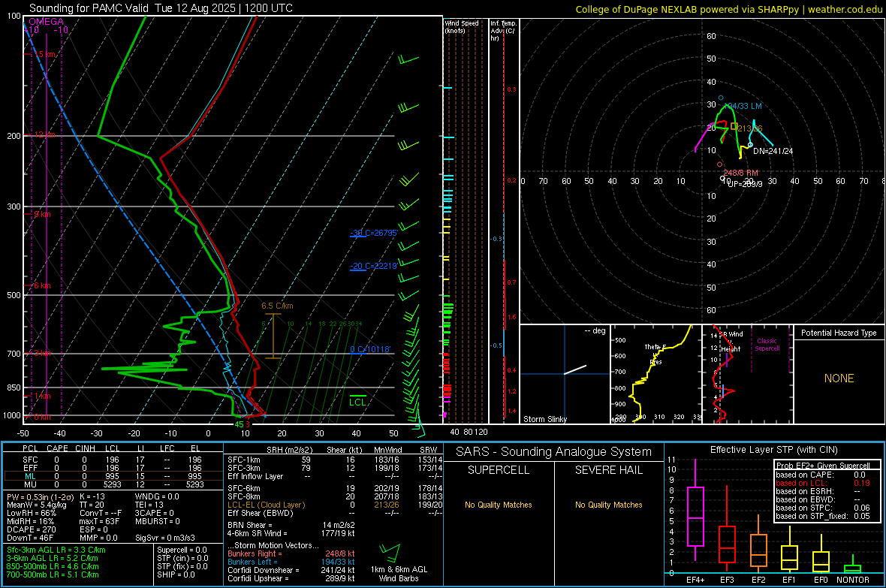This screenshot has width=886, height=588.
Task: Click the 'SigSvr = 0 m3/s3' value
Action: tap(165, 538)
